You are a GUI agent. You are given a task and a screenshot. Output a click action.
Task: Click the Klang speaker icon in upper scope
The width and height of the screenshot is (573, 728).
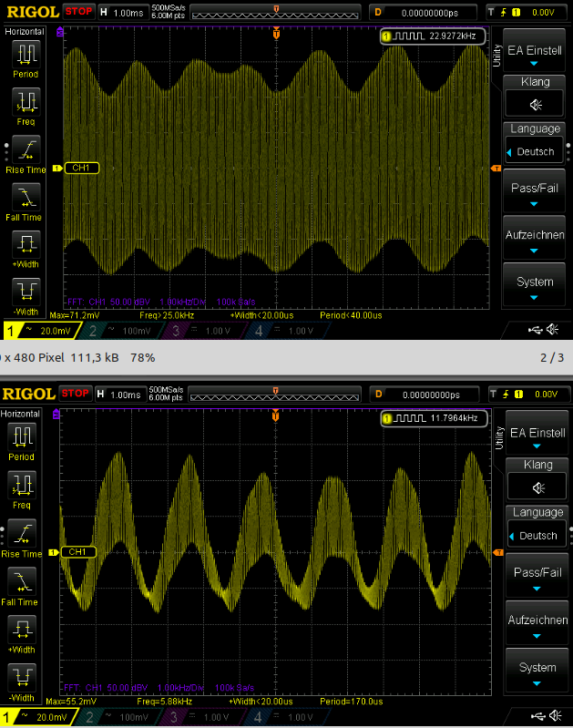tap(535, 103)
